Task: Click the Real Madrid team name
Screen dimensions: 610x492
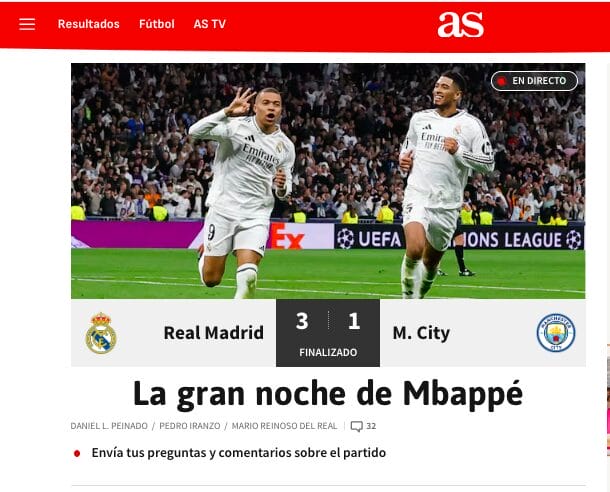Action: click(x=214, y=333)
